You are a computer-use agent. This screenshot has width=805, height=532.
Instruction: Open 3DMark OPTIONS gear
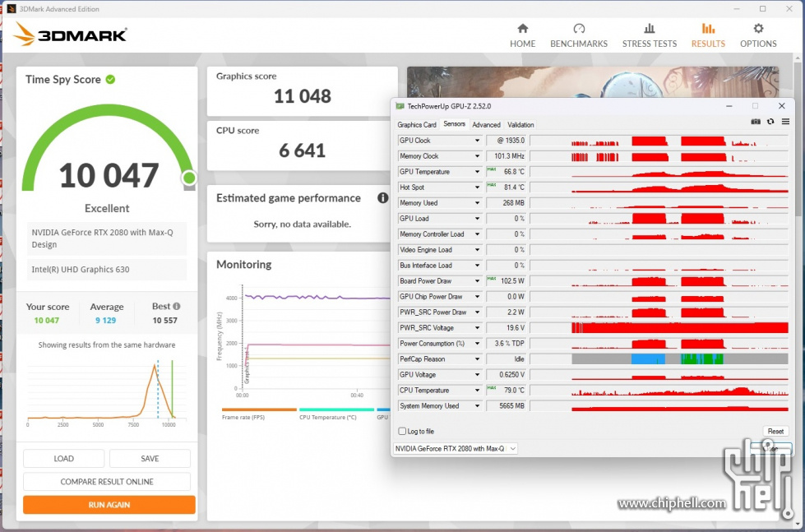click(x=758, y=36)
